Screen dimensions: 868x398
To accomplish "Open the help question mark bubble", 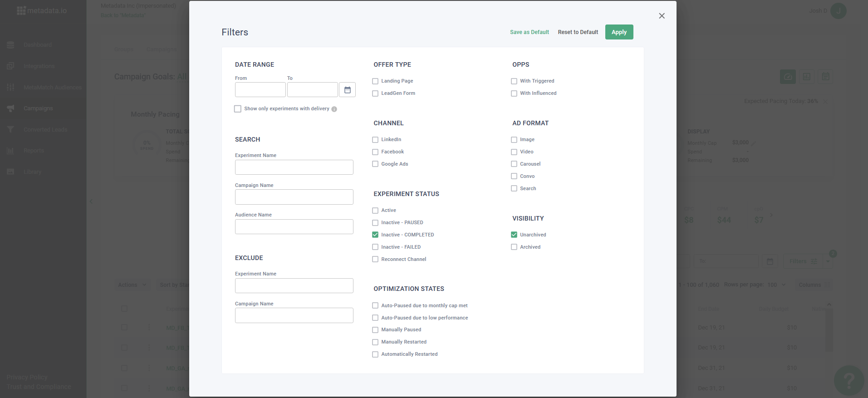I will coord(848,380).
